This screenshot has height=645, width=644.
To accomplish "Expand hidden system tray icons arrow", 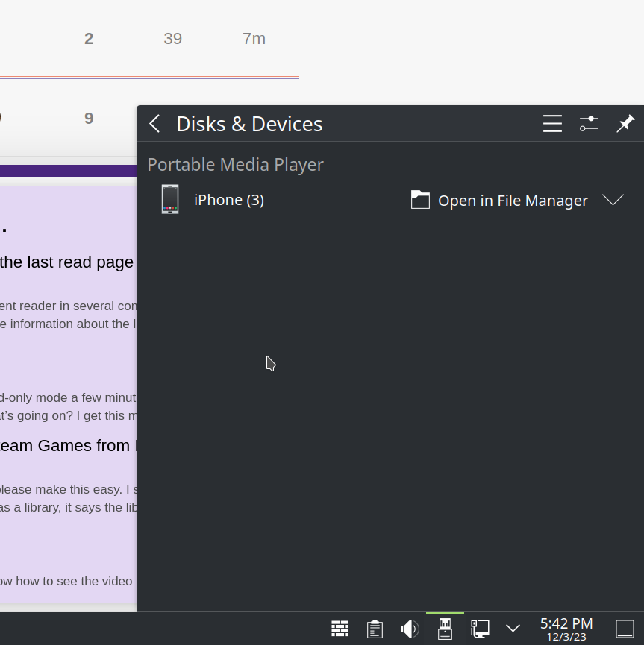I will click(513, 629).
